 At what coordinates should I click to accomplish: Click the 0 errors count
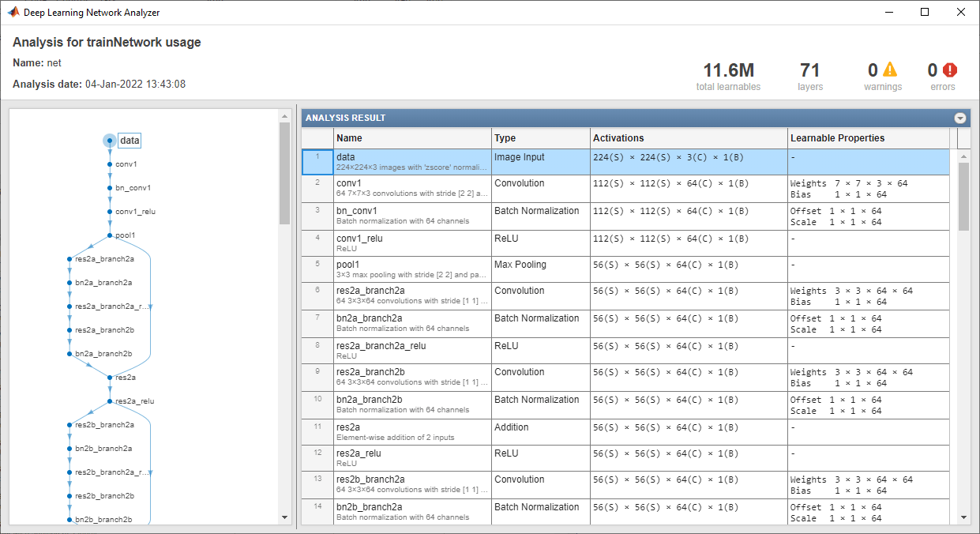tap(933, 70)
